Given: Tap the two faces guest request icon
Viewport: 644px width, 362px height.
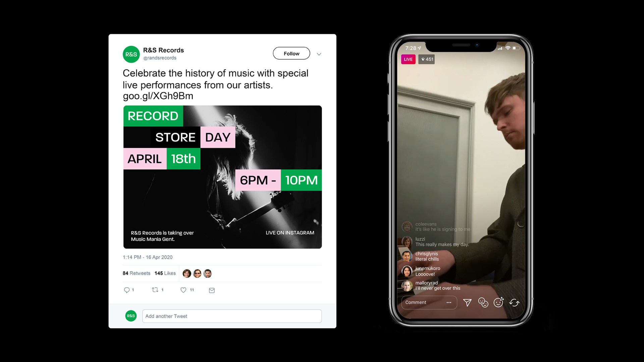Looking at the screenshot, I should pos(483,302).
